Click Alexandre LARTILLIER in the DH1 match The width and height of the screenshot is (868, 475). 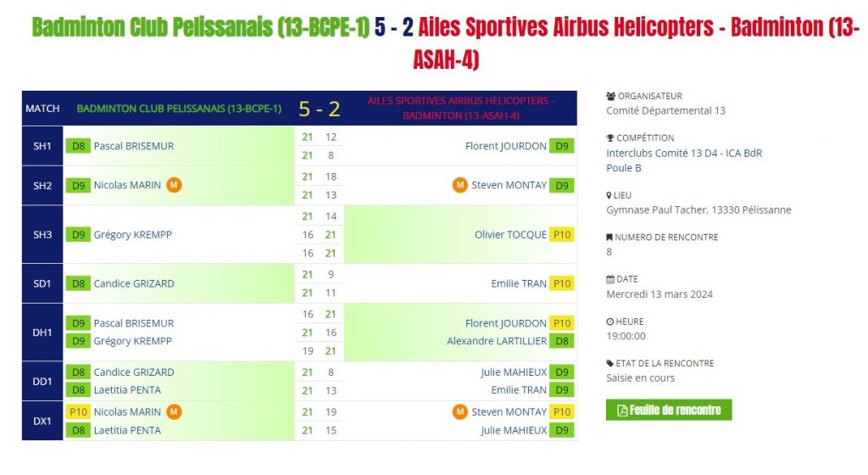coord(497,341)
